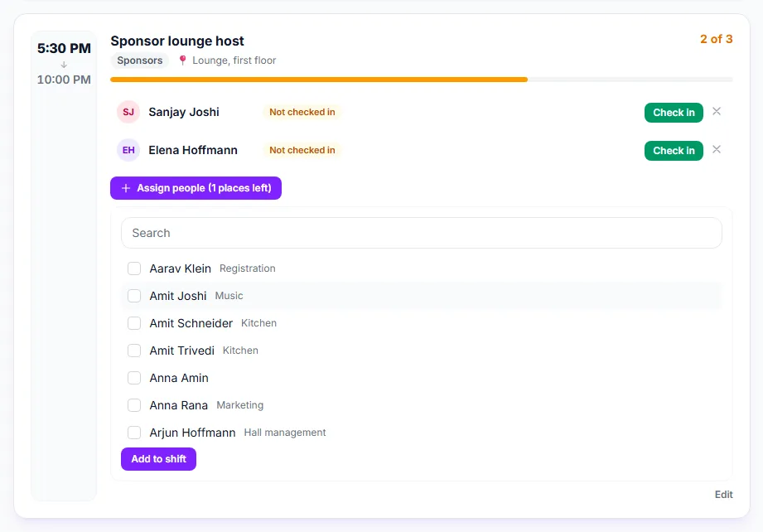Open Edit for the shift

click(723, 495)
